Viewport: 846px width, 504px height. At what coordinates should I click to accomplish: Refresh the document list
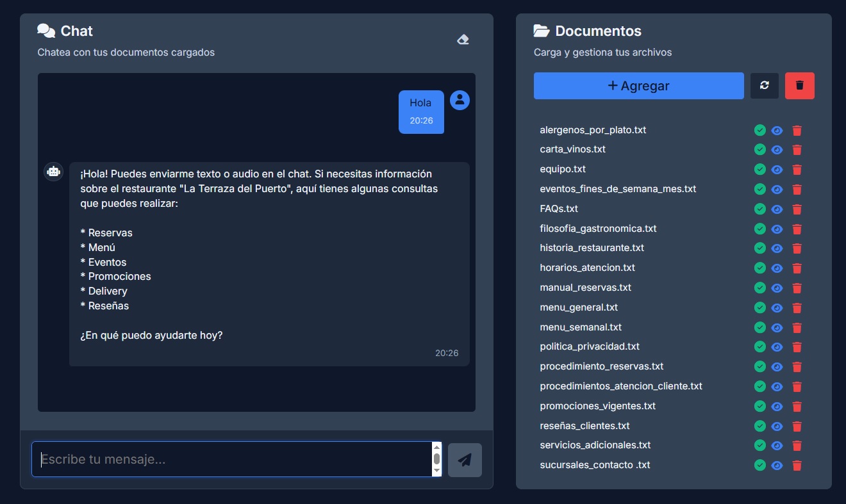[x=764, y=85]
